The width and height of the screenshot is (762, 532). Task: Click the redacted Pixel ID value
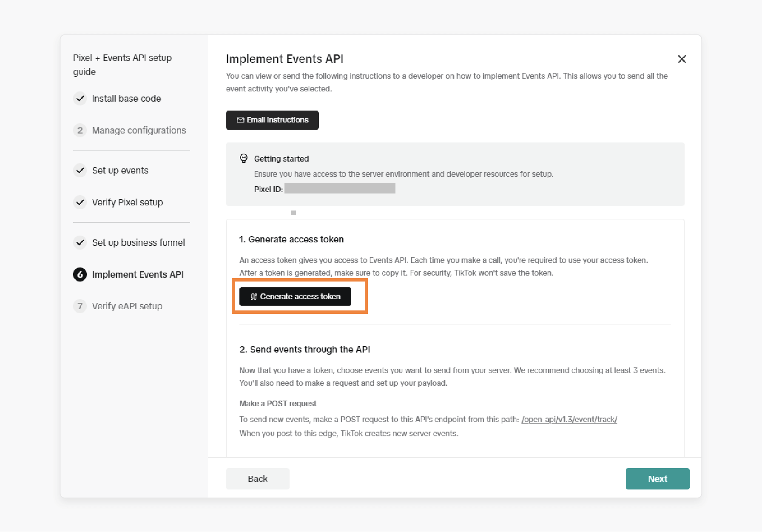tap(340, 188)
